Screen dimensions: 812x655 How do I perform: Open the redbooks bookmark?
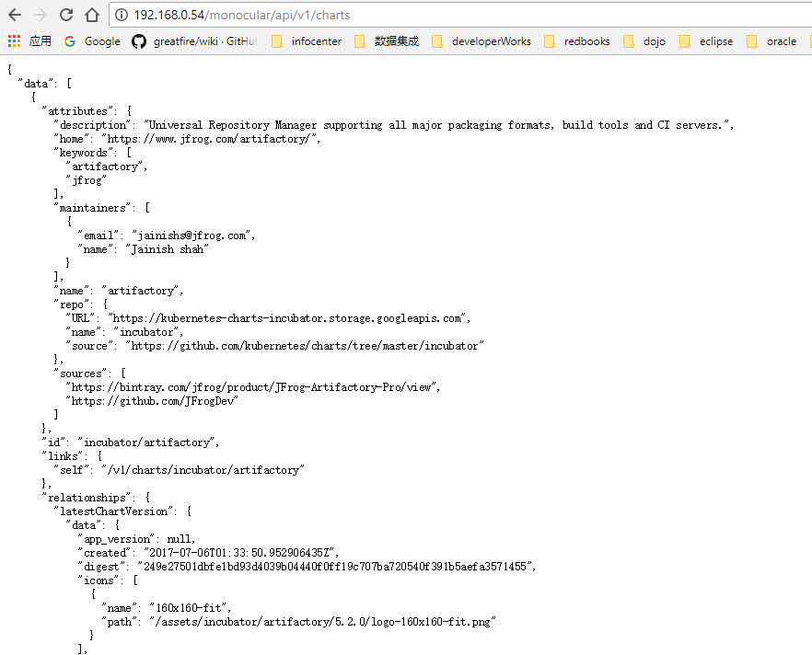tap(586, 41)
